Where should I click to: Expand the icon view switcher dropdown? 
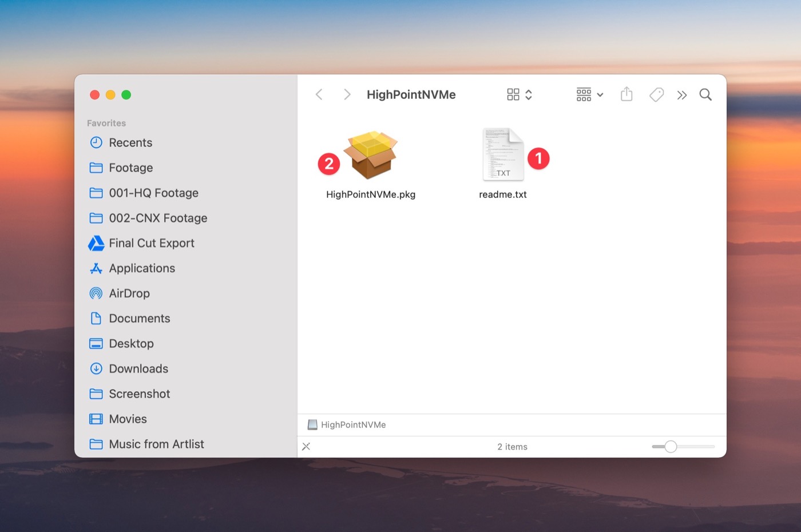click(520, 94)
